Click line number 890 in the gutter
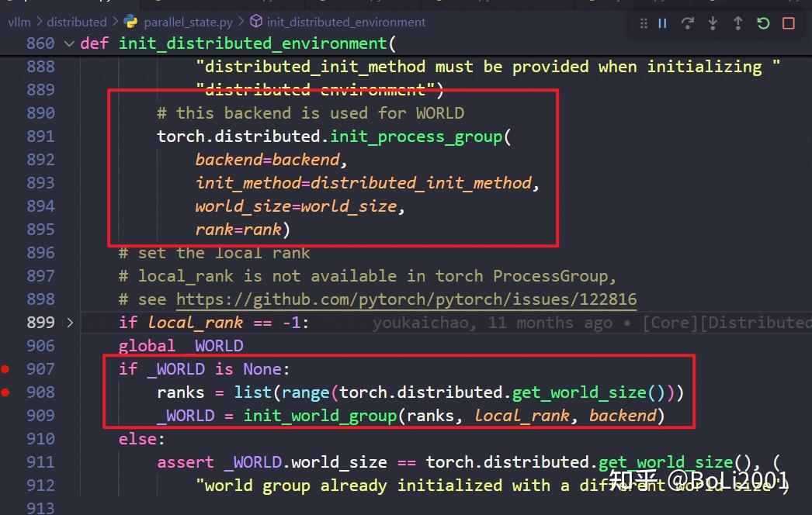The width and height of the screenshot is (812, 515). pyautogui.click(x=40, y=112)
